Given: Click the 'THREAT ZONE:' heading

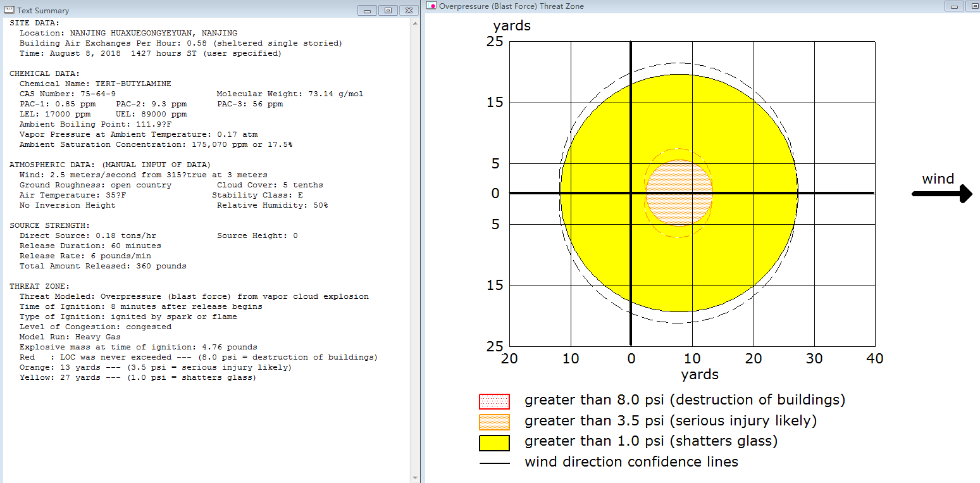Looking at the screenshot, I should [39, 286].
